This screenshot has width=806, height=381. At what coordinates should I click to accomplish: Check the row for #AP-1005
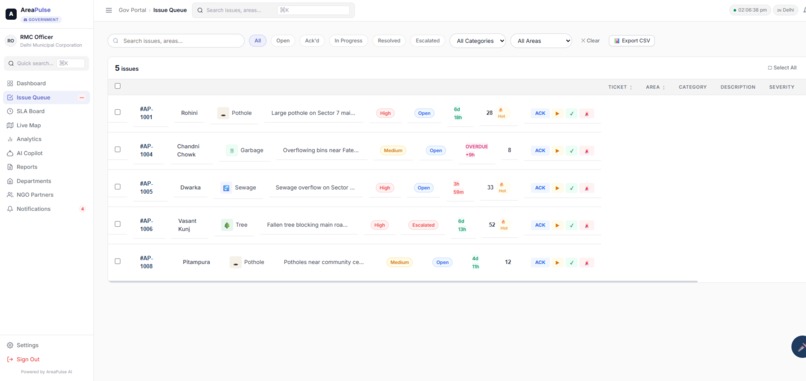[118, 187]
